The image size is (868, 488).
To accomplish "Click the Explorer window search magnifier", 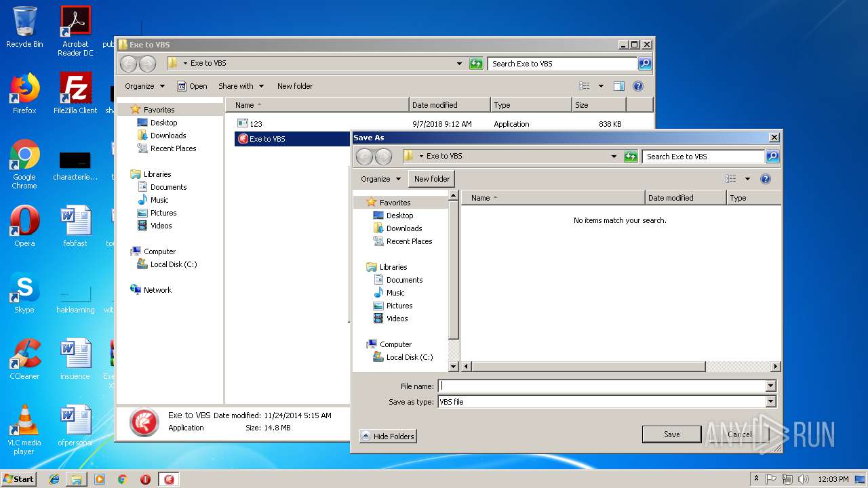I will 645,64.
